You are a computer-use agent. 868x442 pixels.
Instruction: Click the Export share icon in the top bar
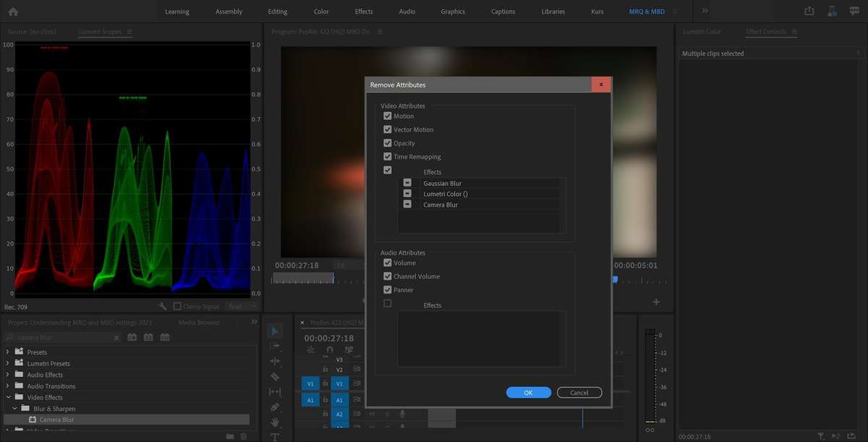tap(809, 11)
